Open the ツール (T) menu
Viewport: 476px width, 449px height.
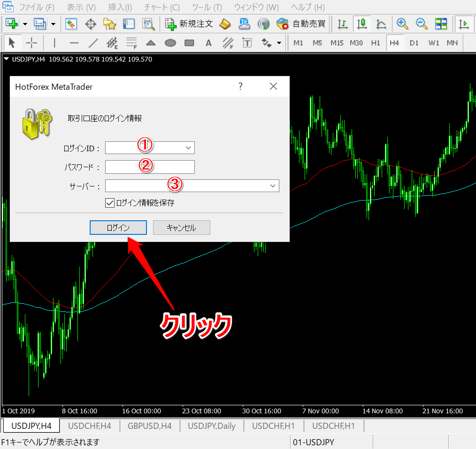[207, 8]
